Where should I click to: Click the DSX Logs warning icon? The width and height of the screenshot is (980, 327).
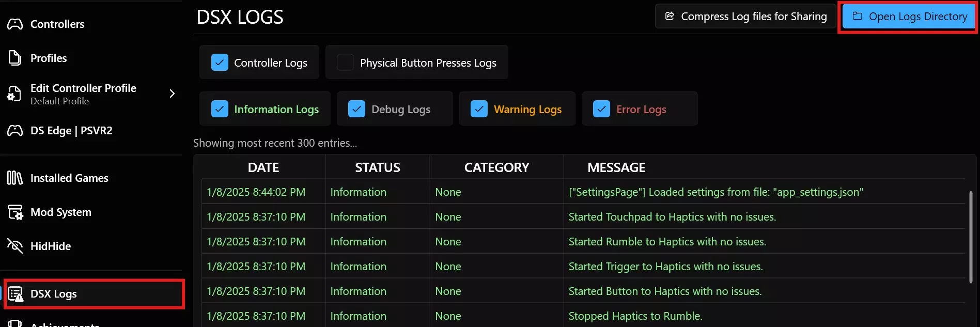16,294
